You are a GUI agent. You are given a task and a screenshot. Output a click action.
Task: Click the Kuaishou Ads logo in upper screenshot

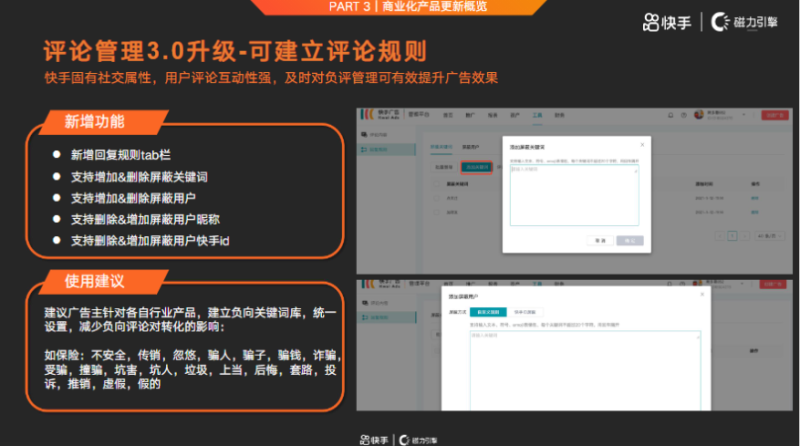(381, 115)
